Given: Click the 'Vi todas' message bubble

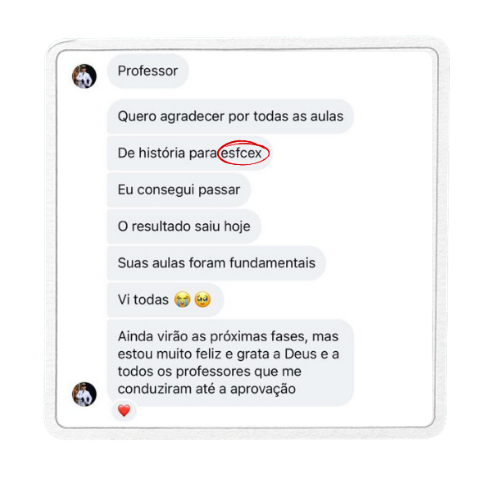Looking at the screenshot, I should click(x=165, y=300).
